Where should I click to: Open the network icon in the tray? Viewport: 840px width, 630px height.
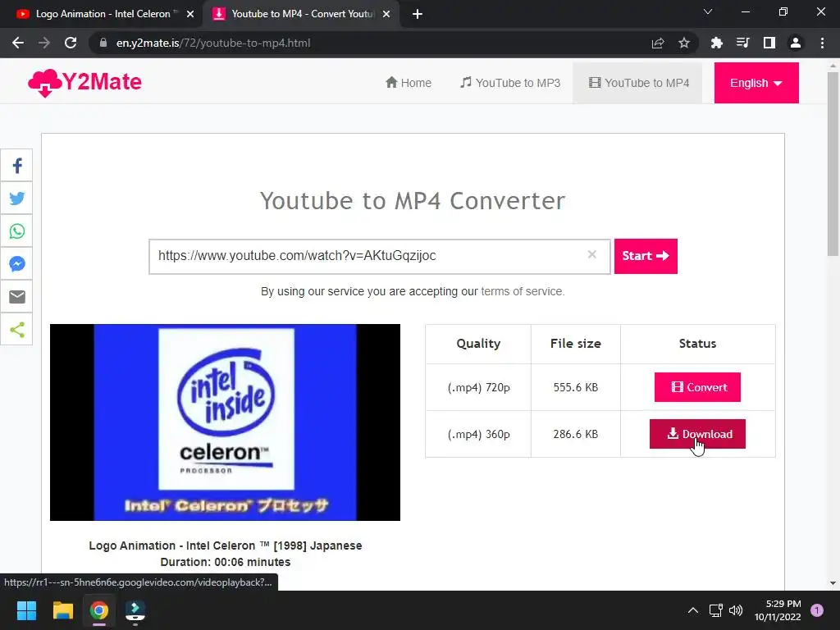click(x=715, y=610)
